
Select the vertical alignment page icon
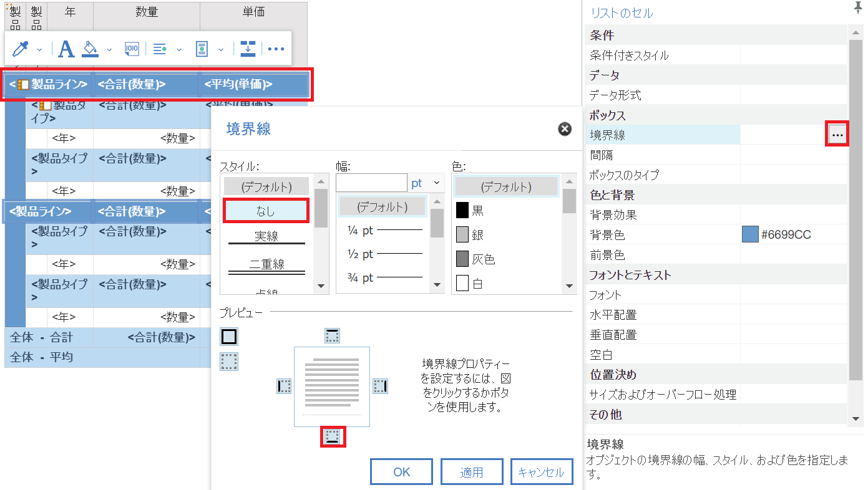pyautogui.click(x=202, y=49)
